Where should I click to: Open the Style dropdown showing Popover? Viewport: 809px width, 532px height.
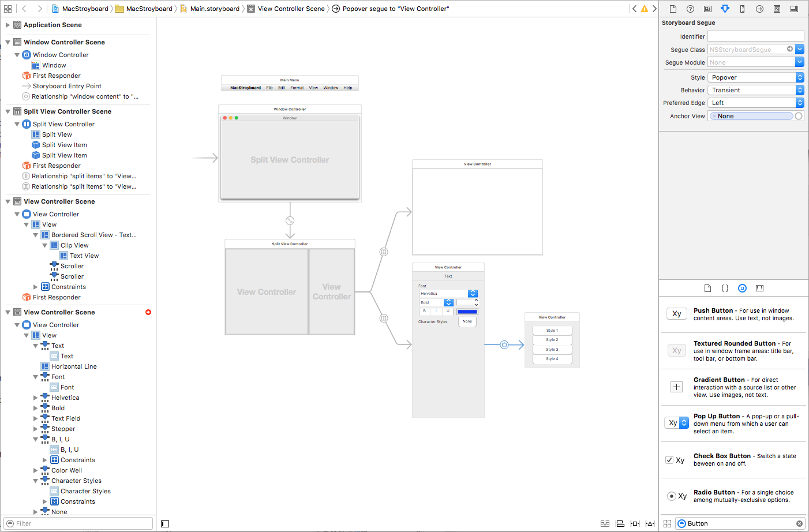point(799,77)
